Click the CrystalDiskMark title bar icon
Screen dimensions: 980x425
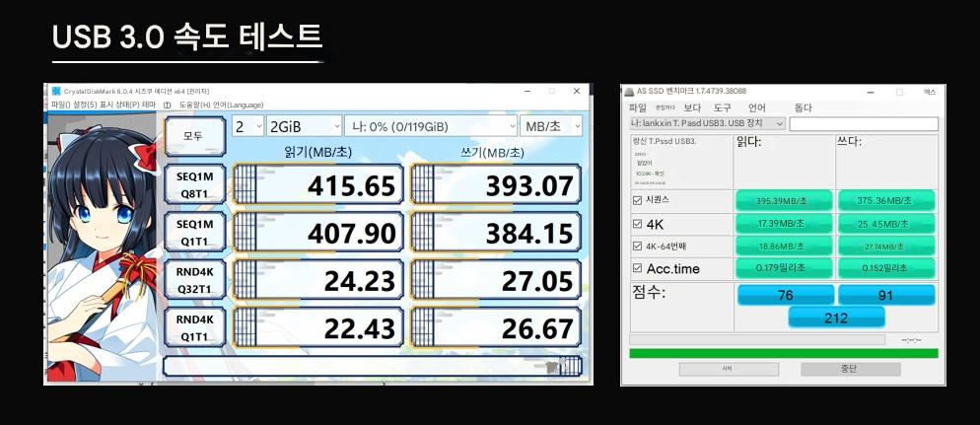pos(56,91)
